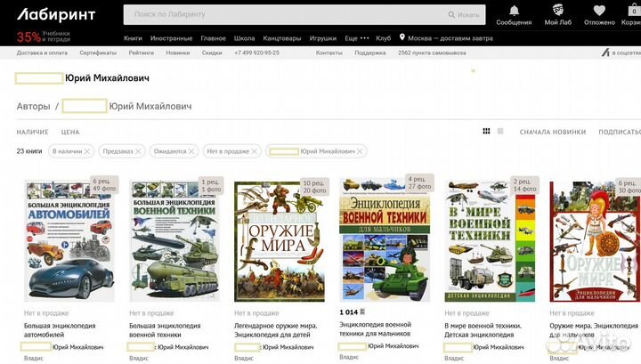
Task: Open the Главное menu
Action: click(213, 38)
